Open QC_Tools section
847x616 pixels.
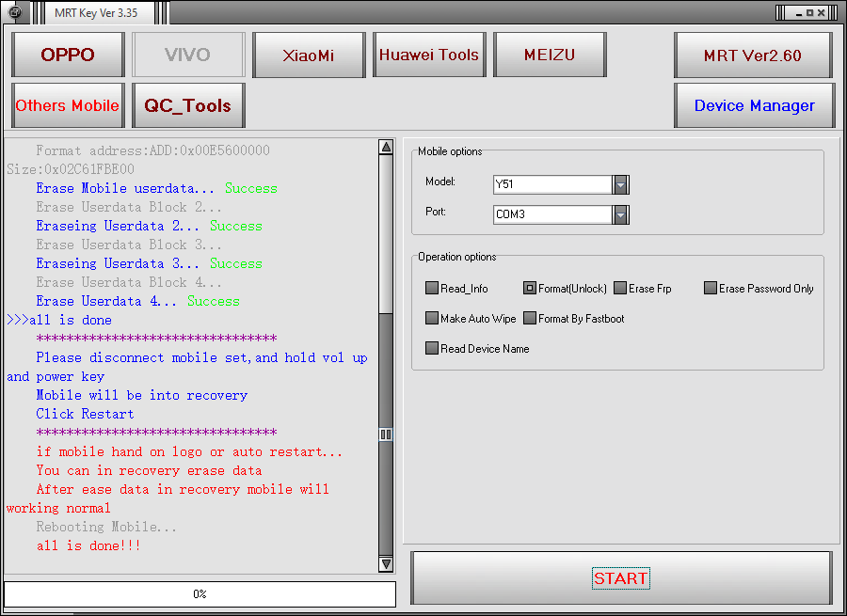[188, 105]
